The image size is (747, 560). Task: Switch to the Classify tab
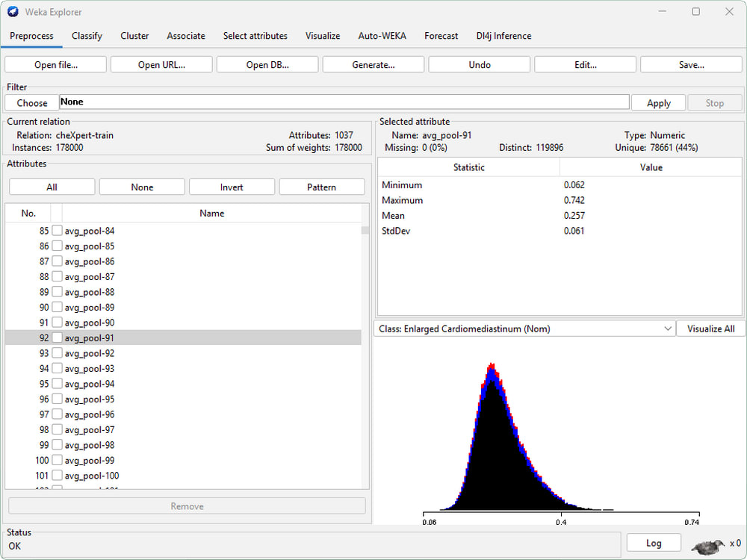tap(87, 36)
